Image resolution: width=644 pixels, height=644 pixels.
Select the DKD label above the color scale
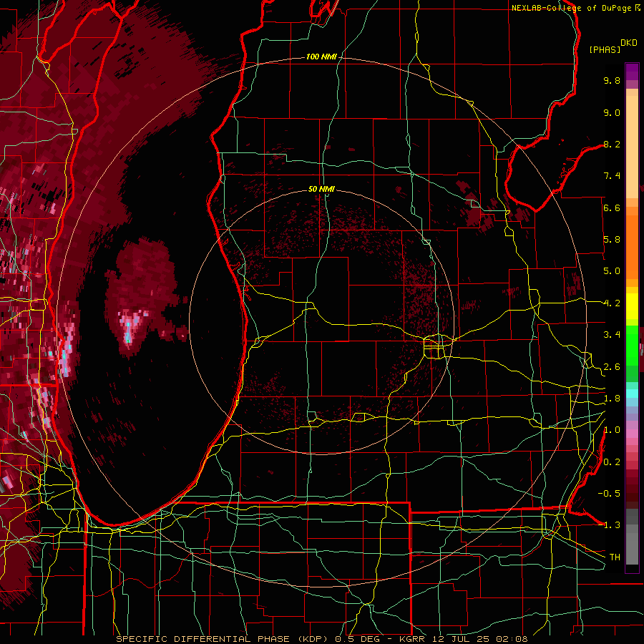(629, 43)
